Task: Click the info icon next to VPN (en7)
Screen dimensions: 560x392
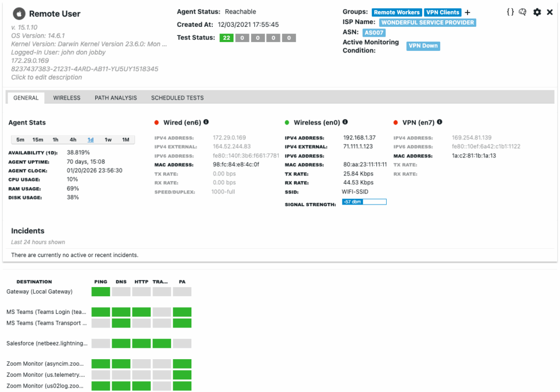Action: [x=439, y=122]
